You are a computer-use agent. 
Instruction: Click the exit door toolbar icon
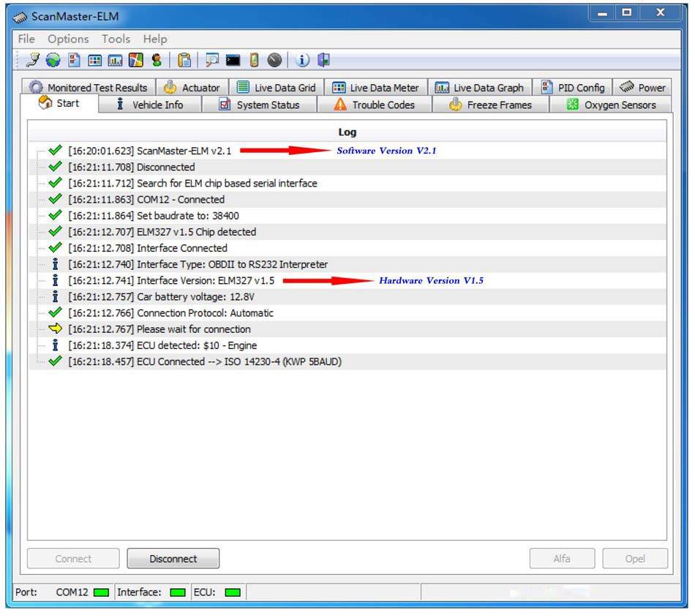[323, 60]
